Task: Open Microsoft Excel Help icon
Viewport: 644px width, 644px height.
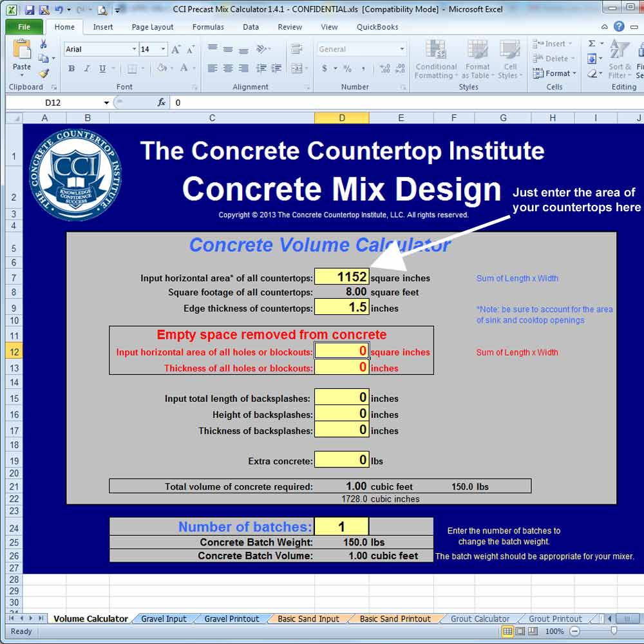Action: pos(619,26)
